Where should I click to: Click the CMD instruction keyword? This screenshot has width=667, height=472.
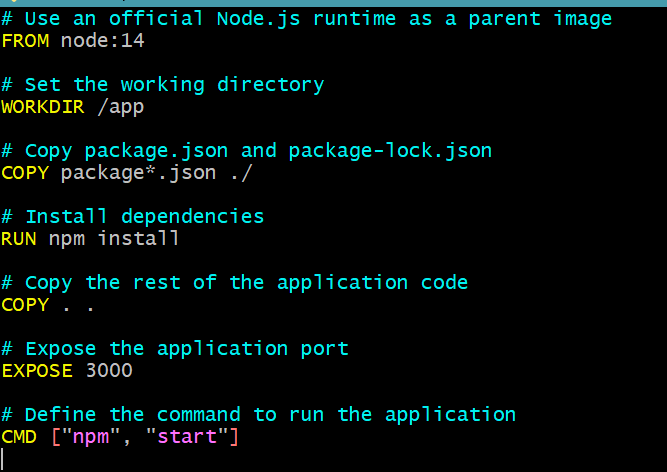(x=19, y=437)
